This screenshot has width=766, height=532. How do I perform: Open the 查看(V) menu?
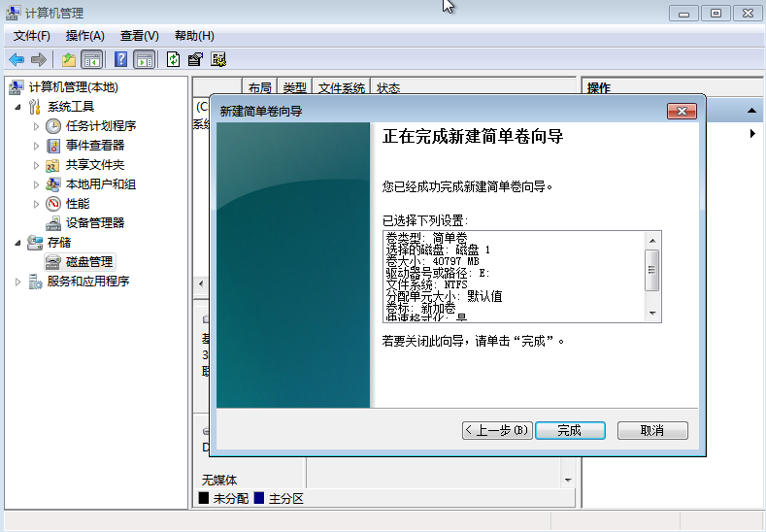point(139,36)
